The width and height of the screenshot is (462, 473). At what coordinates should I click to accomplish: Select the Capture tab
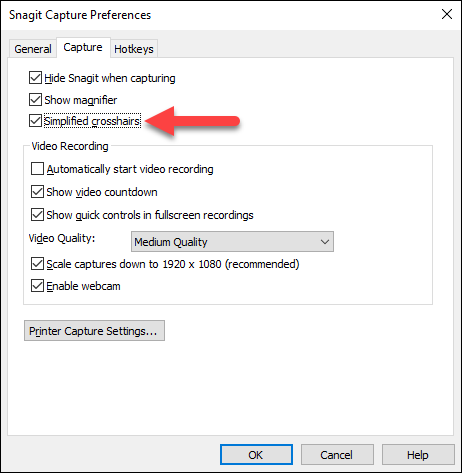83,47
